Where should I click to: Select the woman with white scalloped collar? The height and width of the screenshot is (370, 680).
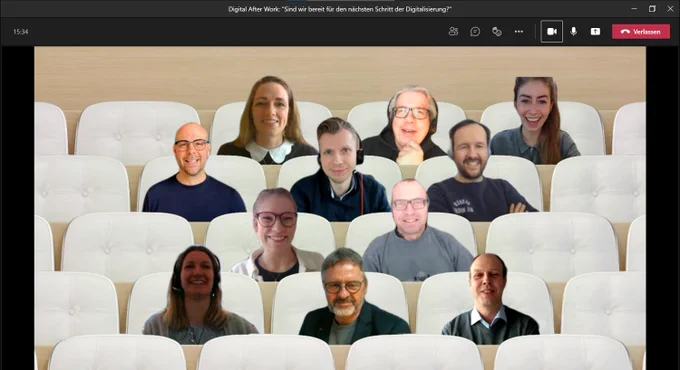[x=268, y=120]
